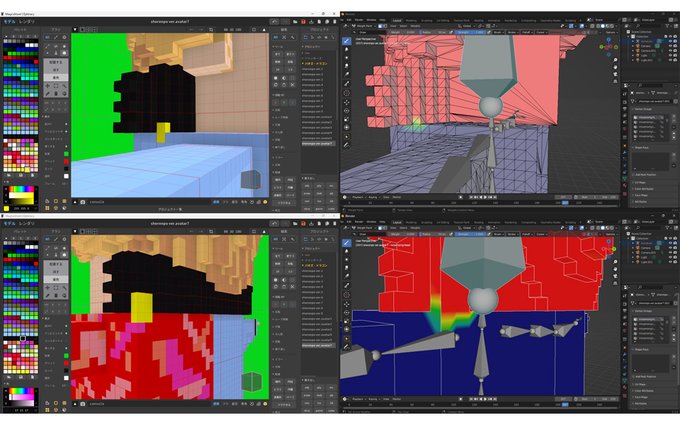Select the Move tool in top Blender toolbar
The width and height of the screenshot is (680, 425).
pyautogui.click(x=347, y=102)
